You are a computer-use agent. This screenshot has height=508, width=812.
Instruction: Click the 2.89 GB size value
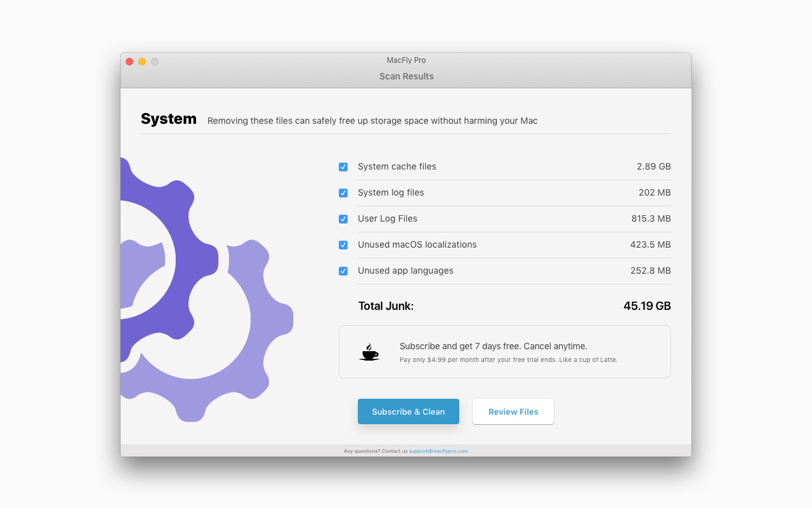(x=653, y=166)
